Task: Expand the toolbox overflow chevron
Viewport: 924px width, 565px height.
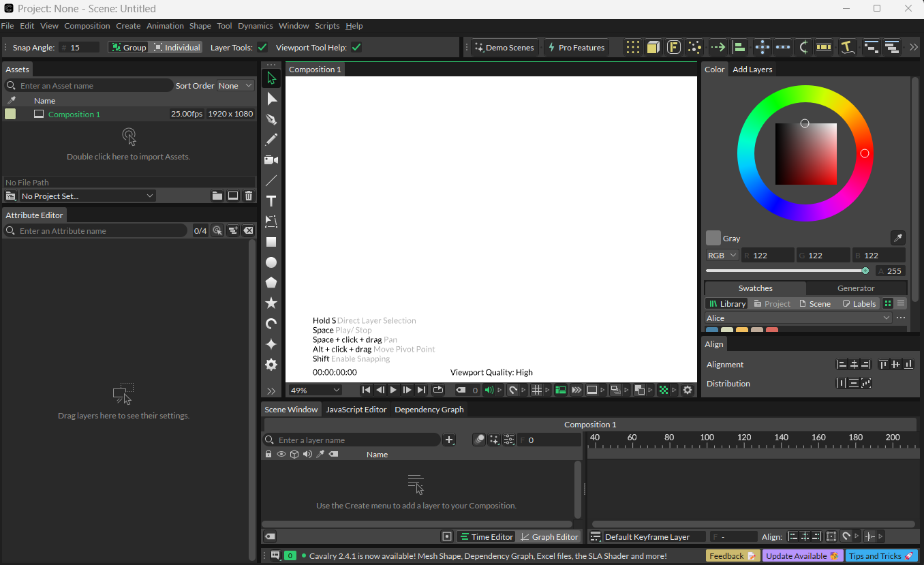Action: coord(271,391)
